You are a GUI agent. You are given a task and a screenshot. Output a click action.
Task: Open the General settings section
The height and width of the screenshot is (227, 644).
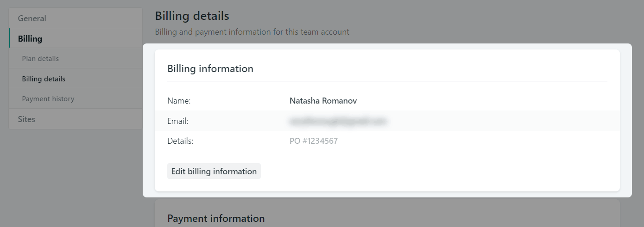tap(32, 18)
